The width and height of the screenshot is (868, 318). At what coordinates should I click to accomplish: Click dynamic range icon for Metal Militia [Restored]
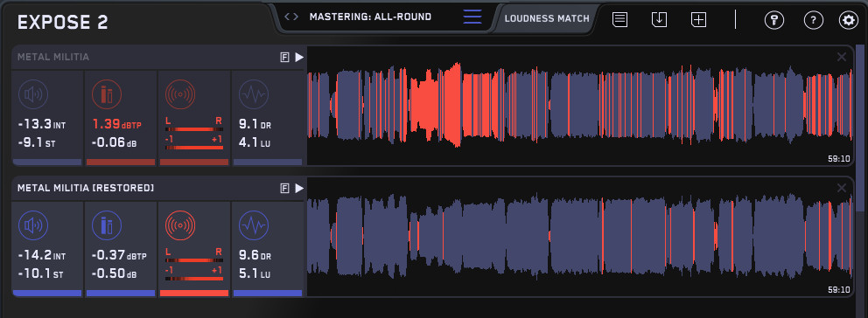(254, 225)
